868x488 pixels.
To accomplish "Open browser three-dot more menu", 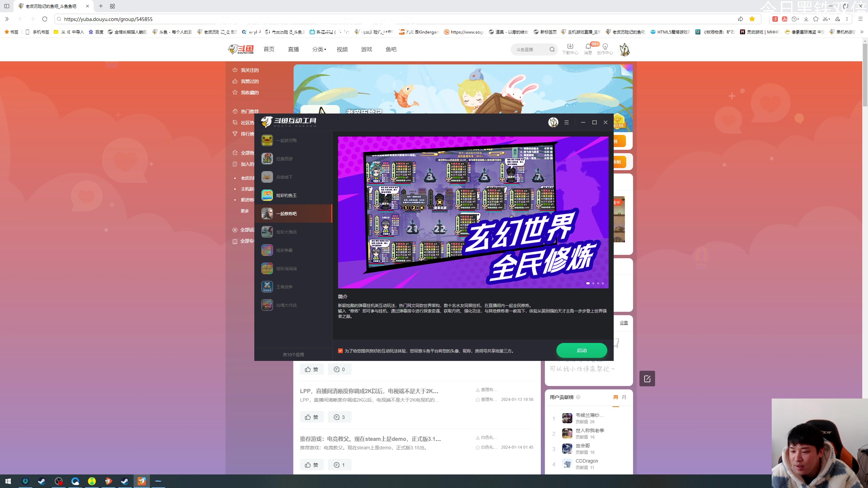I will (847, 19).
